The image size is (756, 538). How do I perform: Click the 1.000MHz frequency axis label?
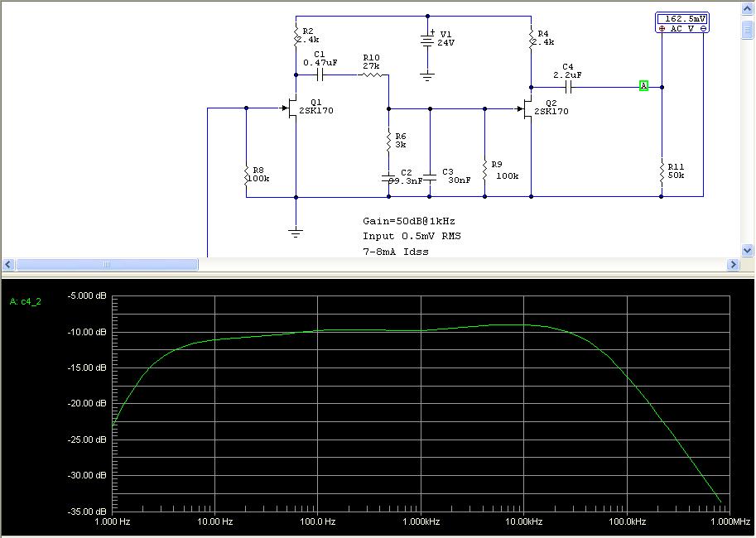coord(730,521)
